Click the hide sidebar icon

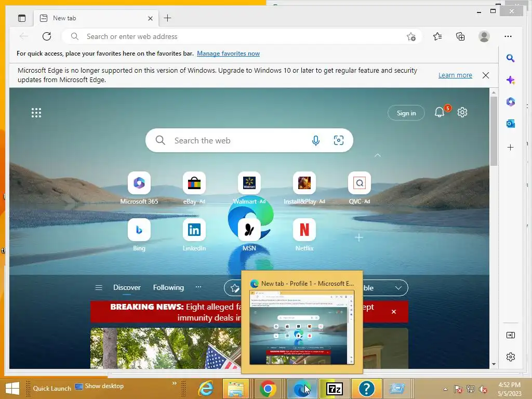pyautogui.click(x=510, y=335)
